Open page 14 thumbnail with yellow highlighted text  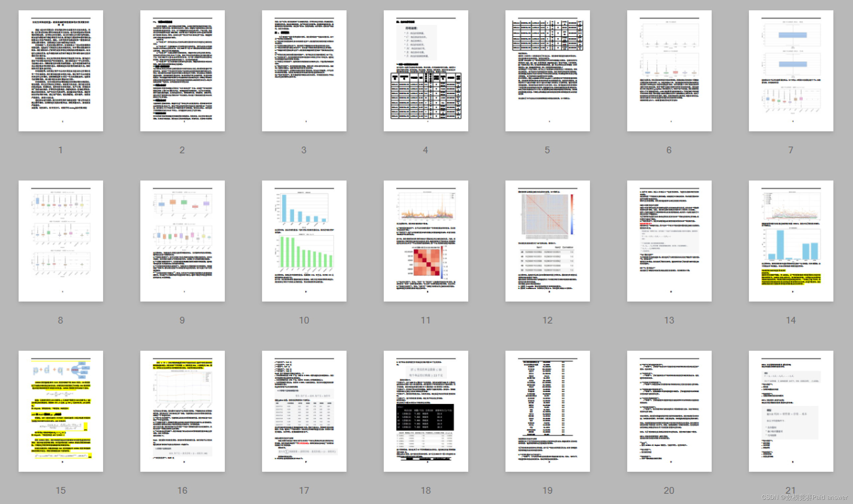click(790, 241)
